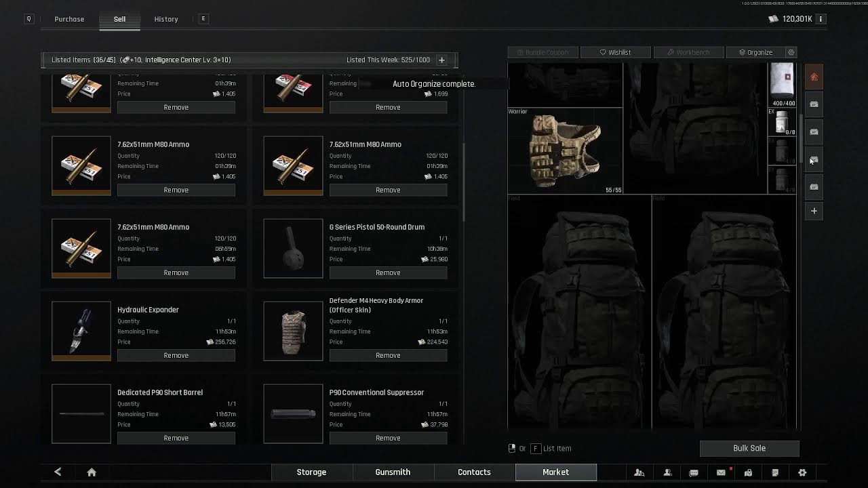Open the friends list icon
Viewport: 868px width, 488px height.
point(667,472)
